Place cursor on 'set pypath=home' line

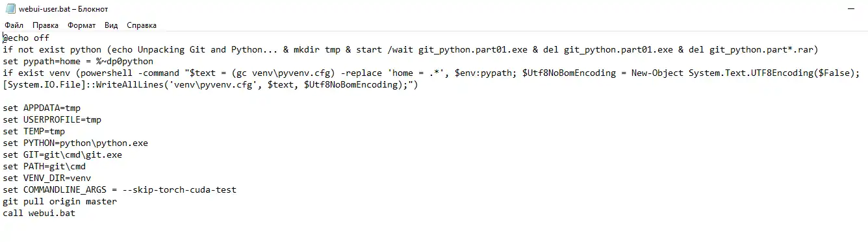(78, 62)
